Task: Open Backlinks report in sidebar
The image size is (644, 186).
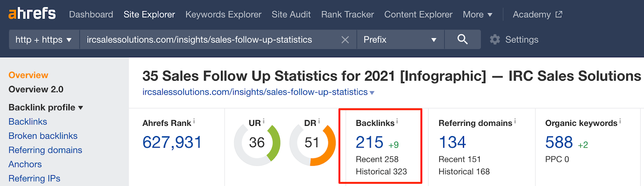Action: 28,121
